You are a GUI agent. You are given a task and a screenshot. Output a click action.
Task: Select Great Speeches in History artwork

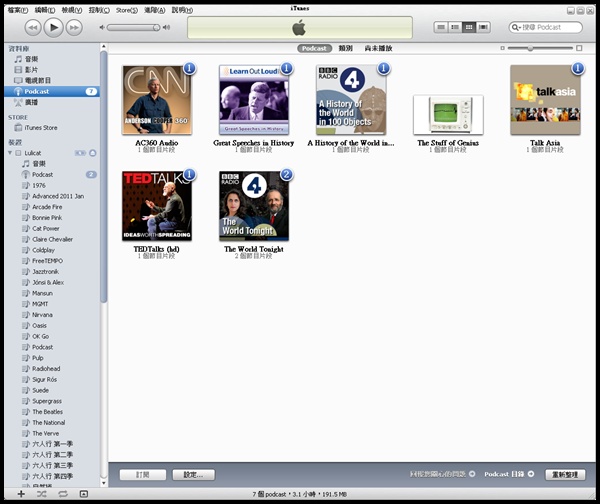[x=254, y=100]
